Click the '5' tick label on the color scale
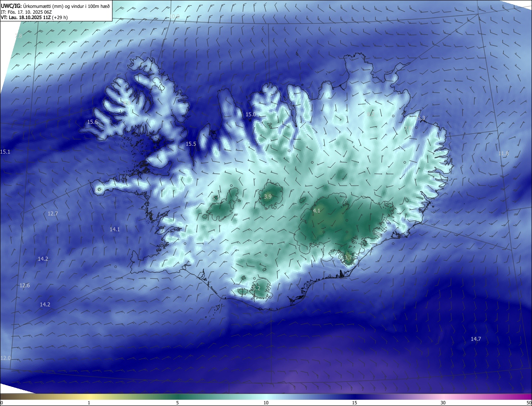532x406 pixels. click(177, 403)
